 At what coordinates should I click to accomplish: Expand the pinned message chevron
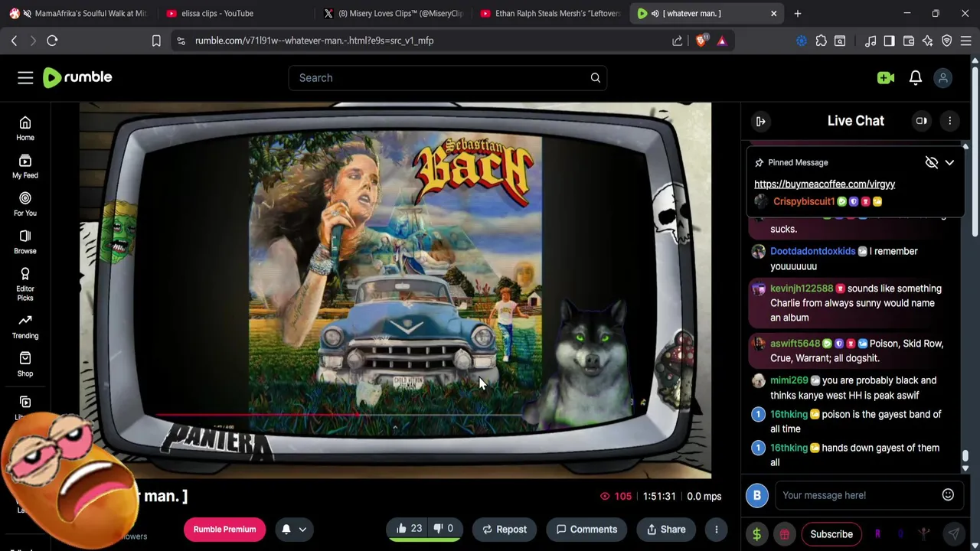pos(949,162)
